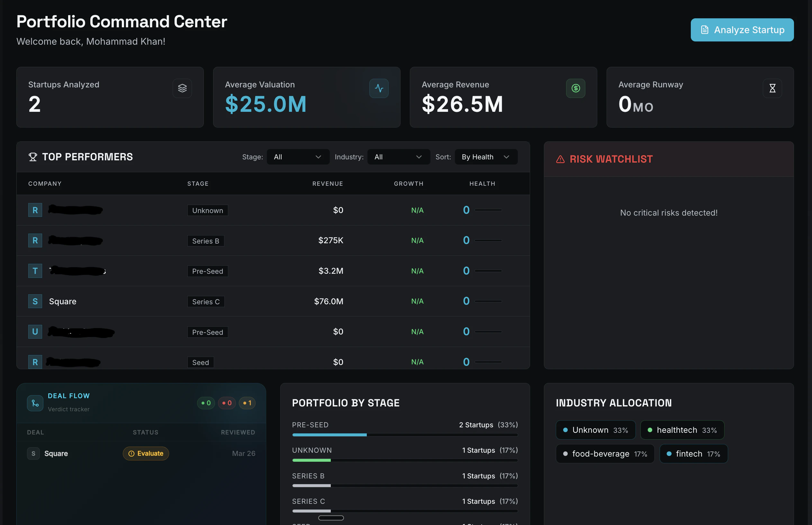Image resolution: width=812 pixels, height=525 pixels.
Task: Click Evaluate on the Square deal
Action: tap(146, 453)
